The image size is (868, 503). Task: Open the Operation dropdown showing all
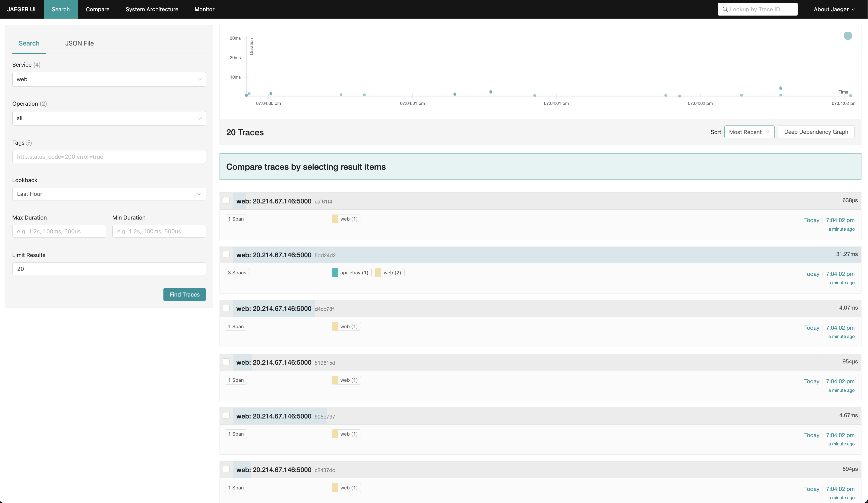[109, 118]
